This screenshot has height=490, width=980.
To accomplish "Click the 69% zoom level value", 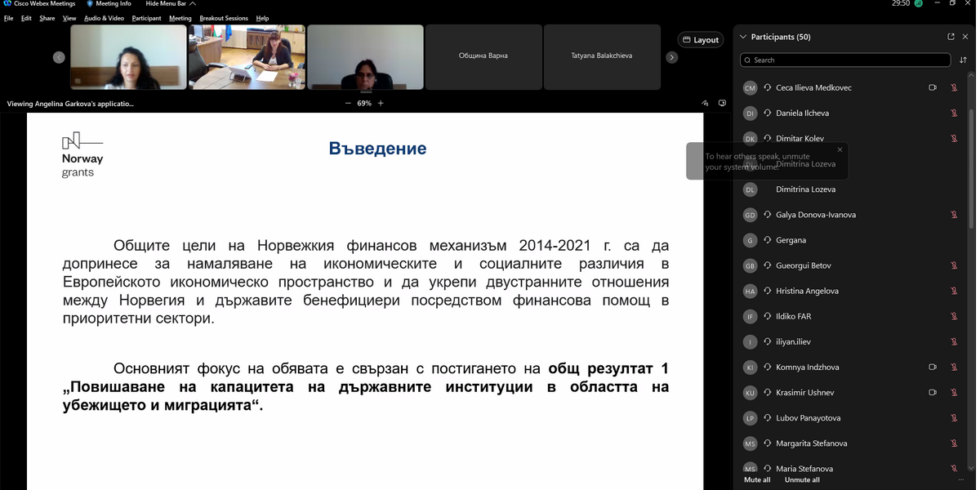I will (x=364, y=104).
